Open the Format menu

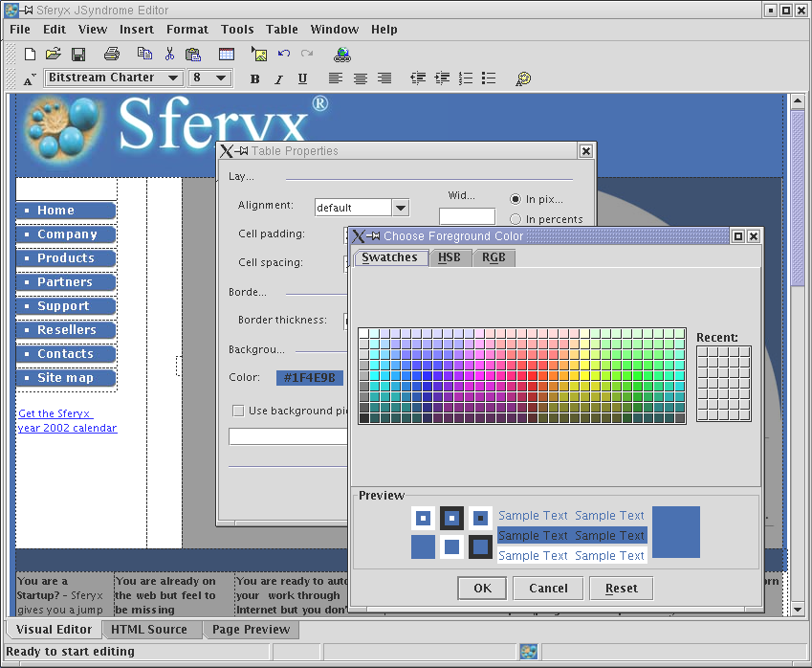tap(187, 30)
